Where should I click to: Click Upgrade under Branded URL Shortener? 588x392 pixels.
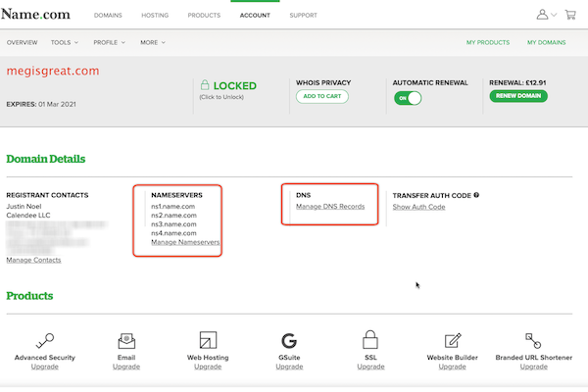[534, 367]
